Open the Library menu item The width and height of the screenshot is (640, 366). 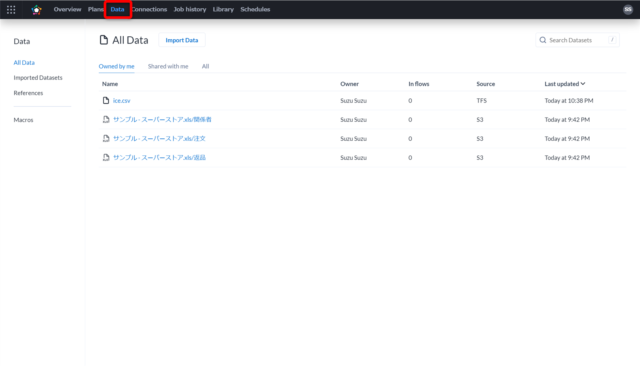click(x=223, y=9)
